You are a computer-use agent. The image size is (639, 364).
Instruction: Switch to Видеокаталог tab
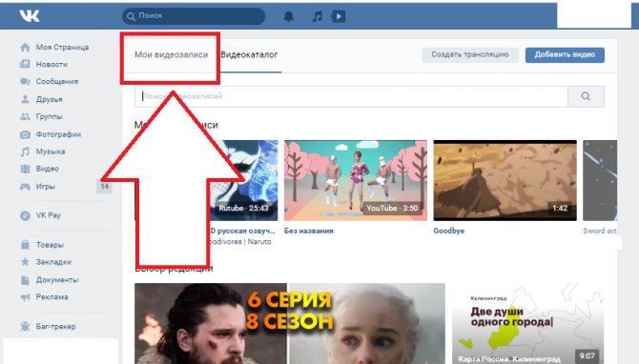pyautogui.click(x=249, y=54)
